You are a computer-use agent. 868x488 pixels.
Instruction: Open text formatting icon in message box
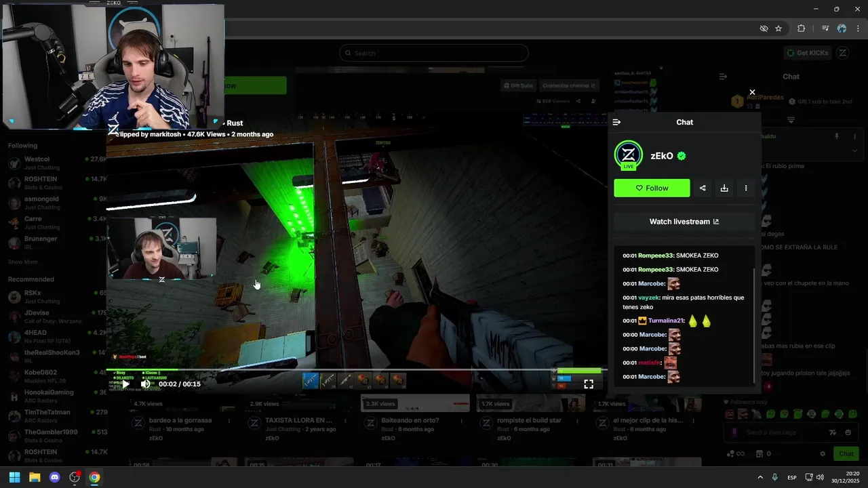[x=833, y=432]
